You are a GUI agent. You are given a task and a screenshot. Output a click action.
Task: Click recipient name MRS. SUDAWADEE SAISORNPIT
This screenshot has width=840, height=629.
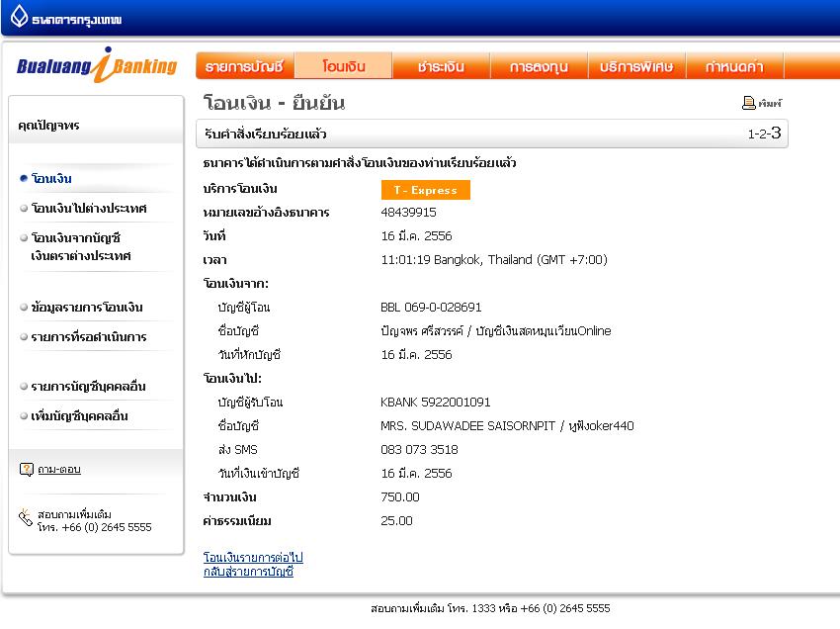tap(467, 426)
